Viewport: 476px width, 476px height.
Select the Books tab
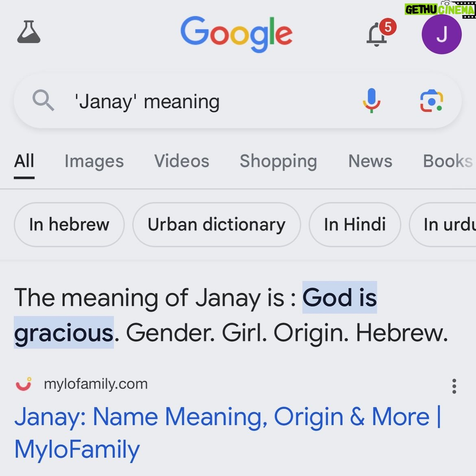pos(449,161)
